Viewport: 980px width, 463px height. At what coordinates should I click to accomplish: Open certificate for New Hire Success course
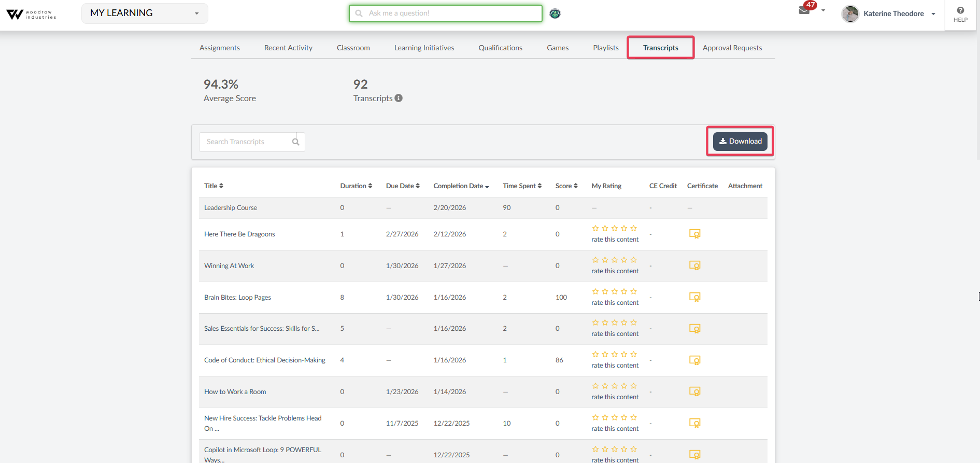(694, 423)
